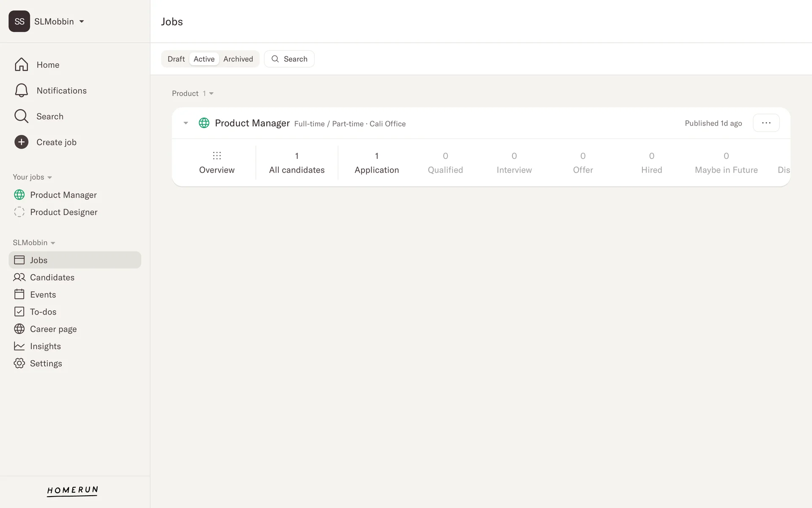Switch to the Archived tab
This screenshot has width=812, height=508.
pos(238,59)
